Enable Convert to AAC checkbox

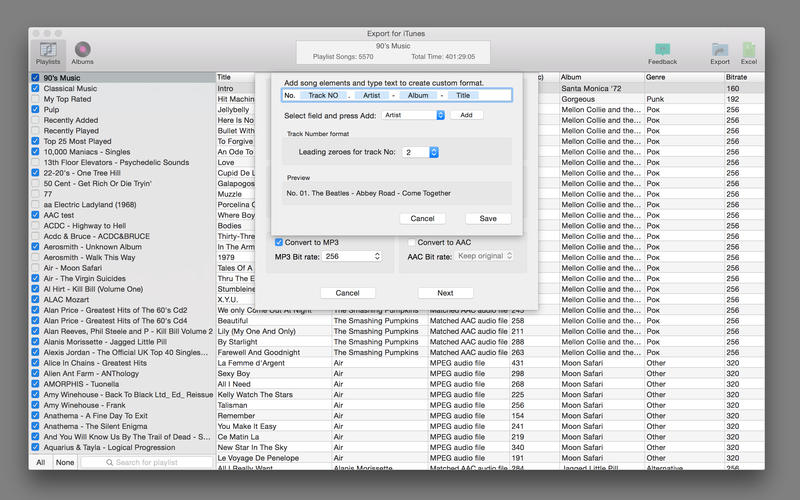[412, 242]
